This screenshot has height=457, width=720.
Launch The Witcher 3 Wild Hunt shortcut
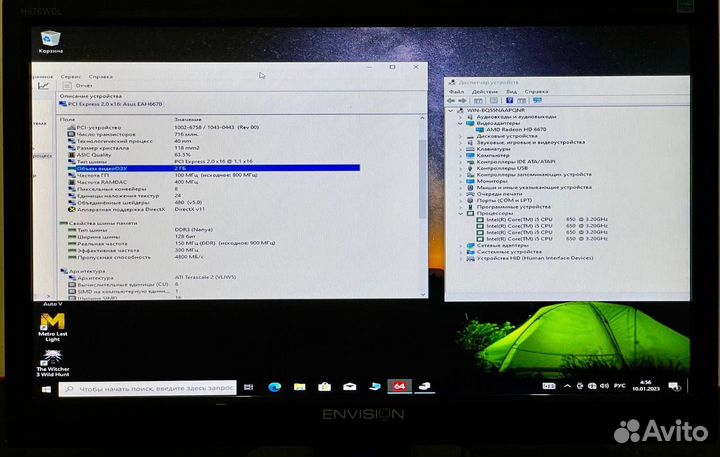52,363
